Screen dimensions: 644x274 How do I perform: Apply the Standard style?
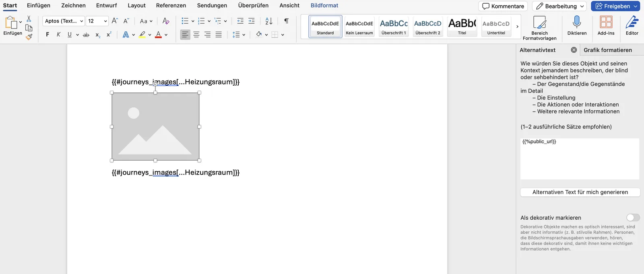click(325, 27)
